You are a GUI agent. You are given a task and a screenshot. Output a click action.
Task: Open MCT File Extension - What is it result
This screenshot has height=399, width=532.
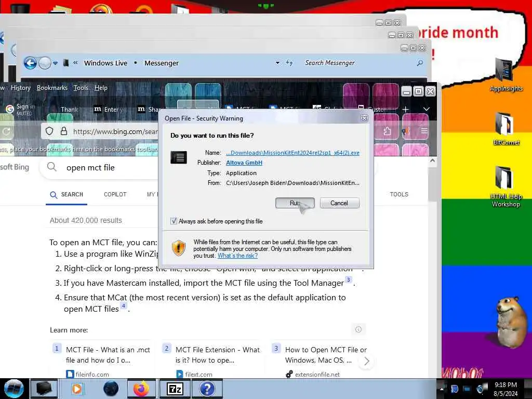(x=218, y=355)
